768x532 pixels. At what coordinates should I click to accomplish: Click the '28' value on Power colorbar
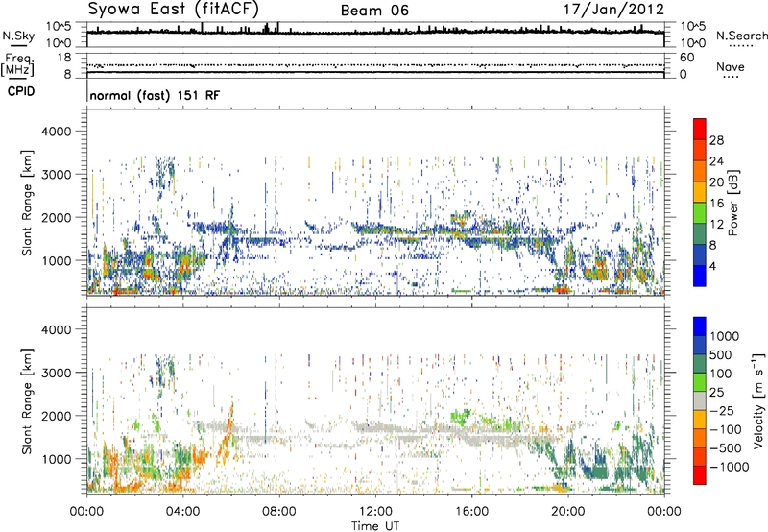716,140
